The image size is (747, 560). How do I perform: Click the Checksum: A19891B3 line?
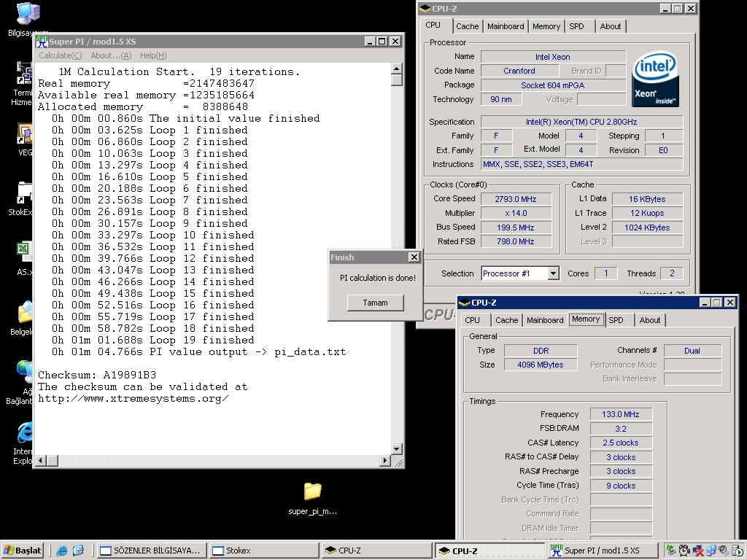coord(97,375)
